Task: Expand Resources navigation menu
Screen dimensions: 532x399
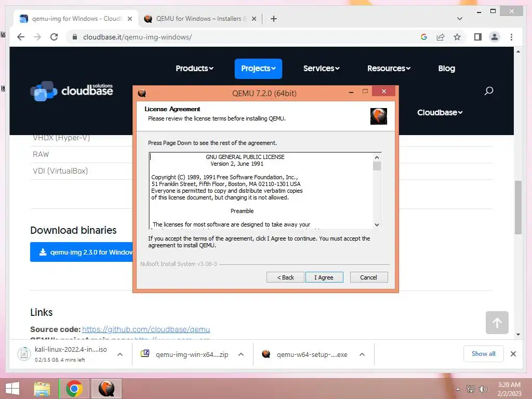Action: pyautogui.click(x=389, y=69)
